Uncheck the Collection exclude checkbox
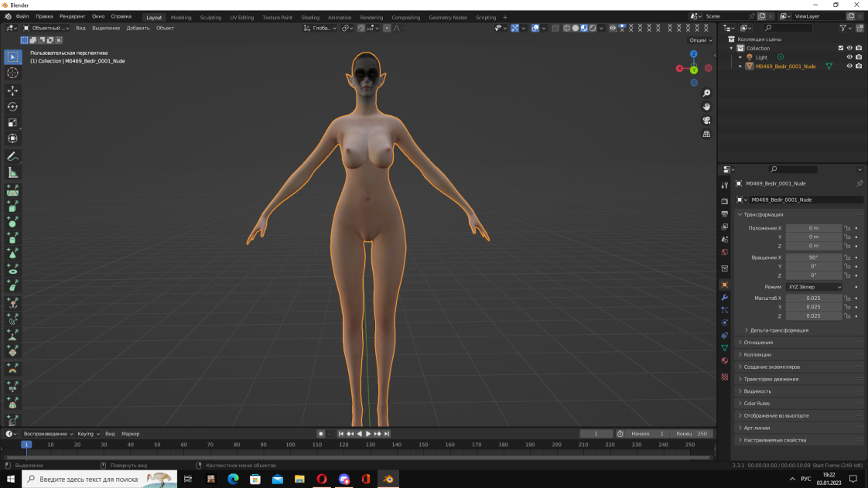Image resolution: width=868 pixels, height=488 pixels. [x=841, y=48]
